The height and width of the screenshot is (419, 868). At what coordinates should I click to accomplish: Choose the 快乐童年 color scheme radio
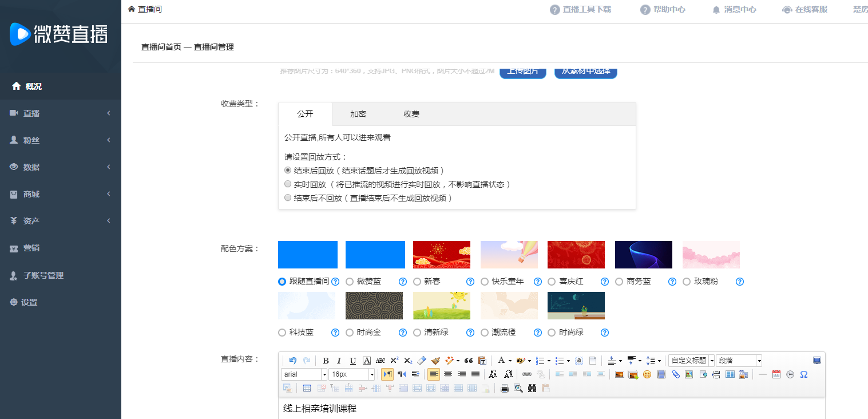(484, 282)
